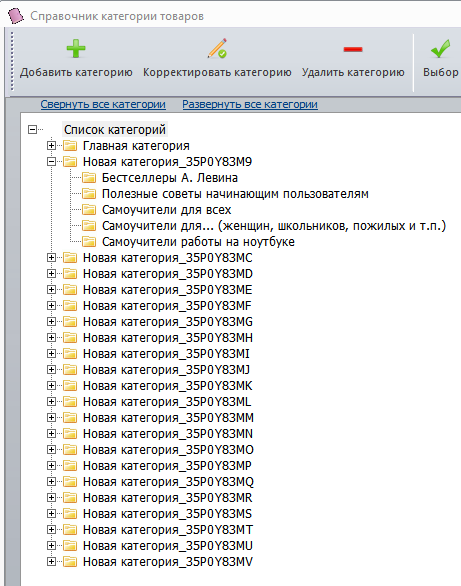Click the red minus Delete category icon
Screen dimensions: 461x586
click(353, 49)
